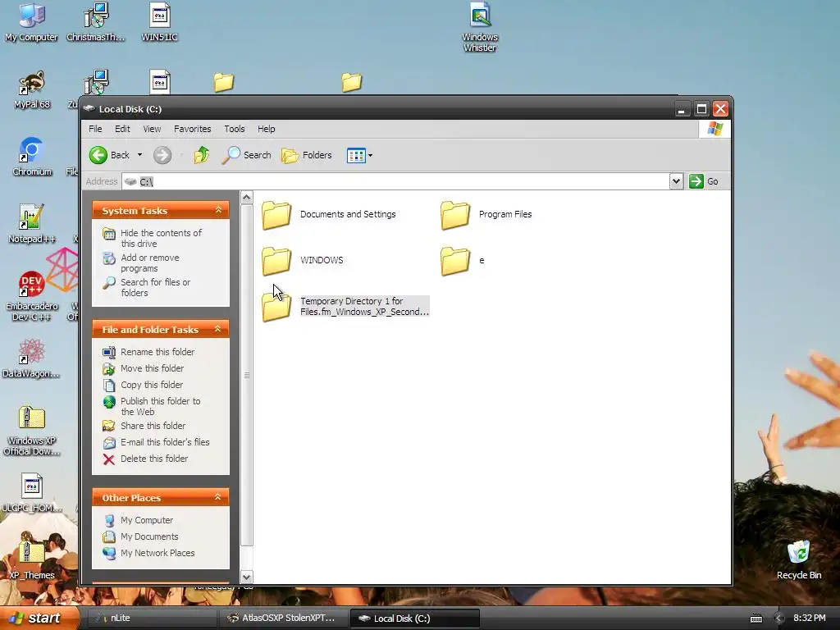This screenshot has width=840, height=630.
Task: Collapse the File and Folder Tasks panel
Action: coord(218,330)
